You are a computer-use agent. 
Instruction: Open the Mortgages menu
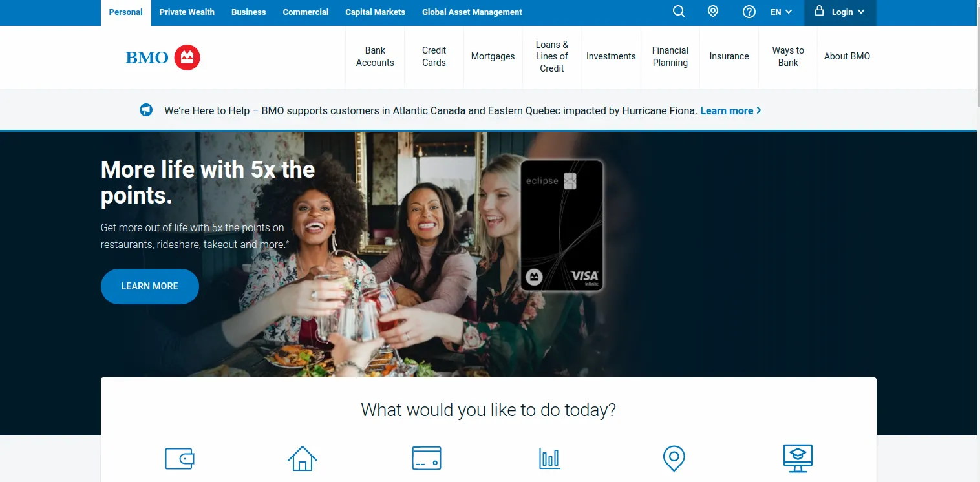(x=493, y=57)
